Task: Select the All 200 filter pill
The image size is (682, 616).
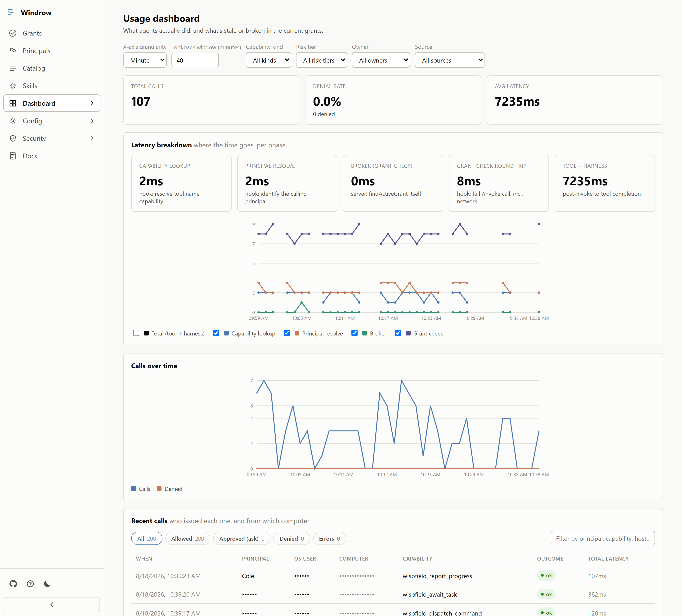Action: pyautogui.click(x=147, y=539)
